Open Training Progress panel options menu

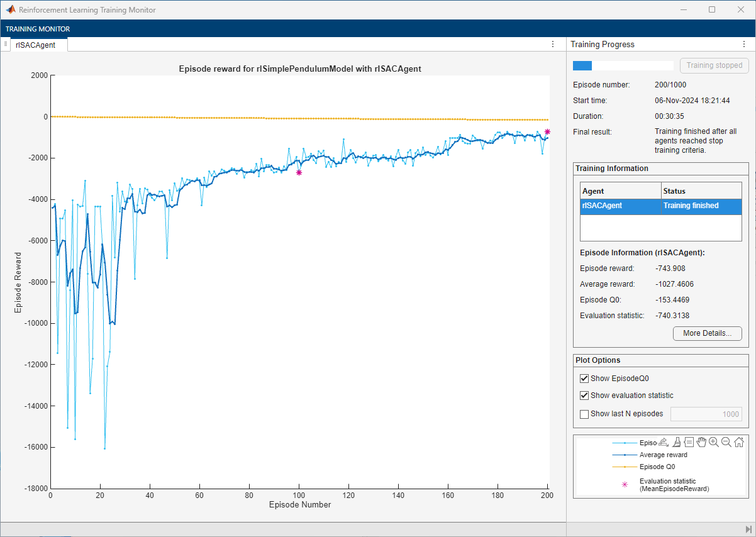pos(744,44)
